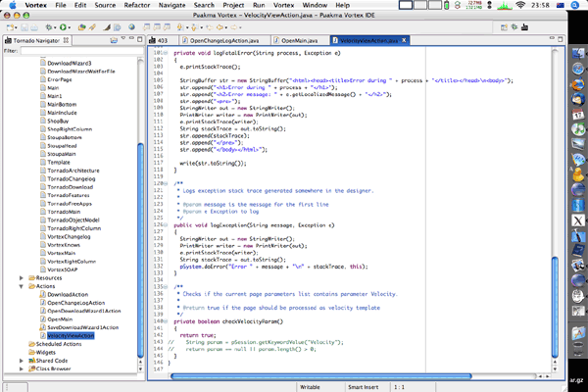Toggle code folding at line 126
Viewport: 588px width, 392px height.
coord(166,225)
